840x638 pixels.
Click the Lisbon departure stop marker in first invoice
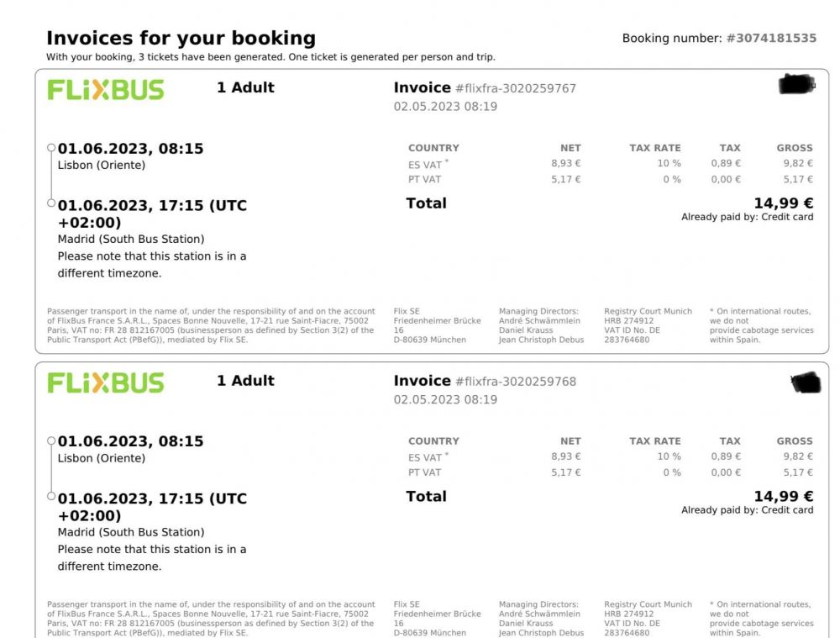point(51,148)
